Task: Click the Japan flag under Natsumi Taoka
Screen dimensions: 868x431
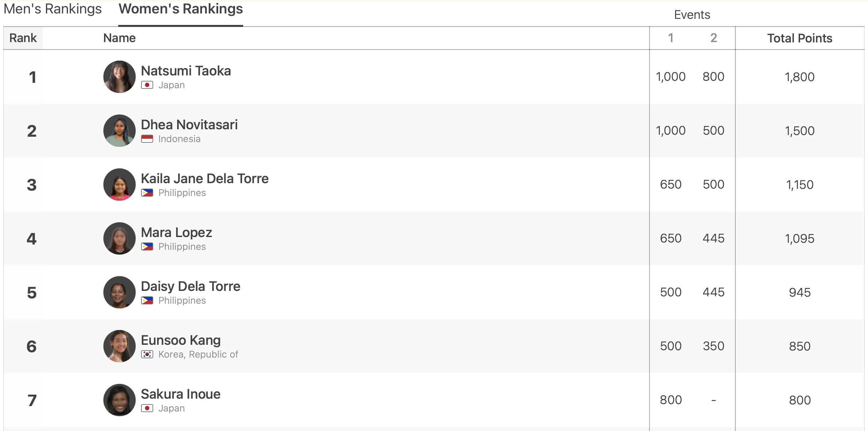Action: point(147,85)
